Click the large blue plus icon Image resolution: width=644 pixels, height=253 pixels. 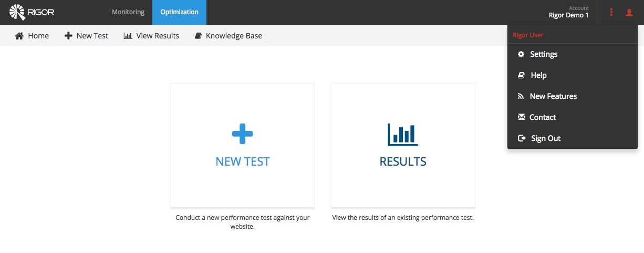click(243, 134)
